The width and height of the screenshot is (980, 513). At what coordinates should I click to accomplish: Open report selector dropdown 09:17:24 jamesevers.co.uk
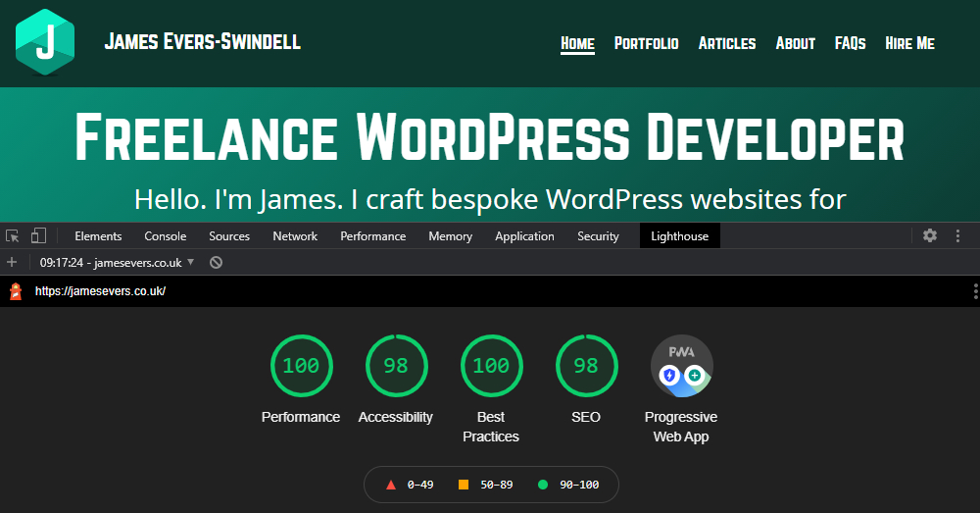pos(117,262)
